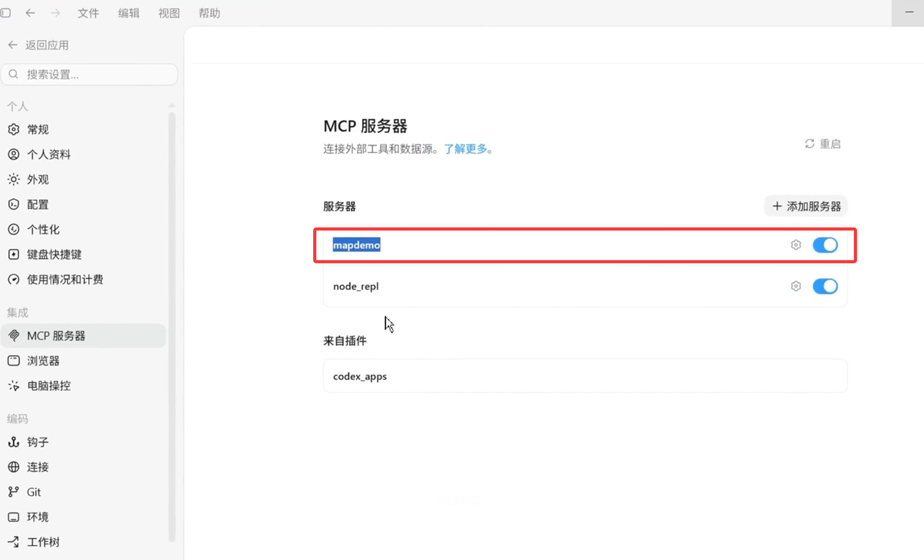Click the 环境 icon in sidebar
Image resolution: width=924 pixels, height=560 pixels.
[14, 517]
